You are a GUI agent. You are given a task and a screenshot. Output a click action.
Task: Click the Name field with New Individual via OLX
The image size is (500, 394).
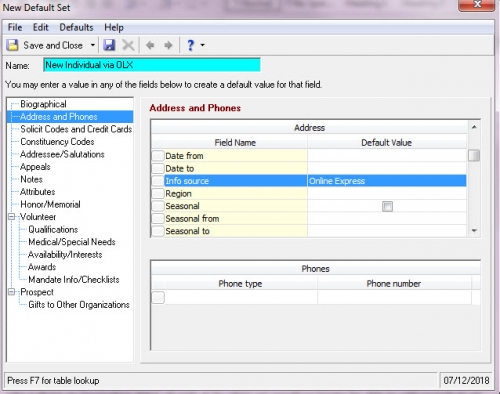click(x=152, y=65)
